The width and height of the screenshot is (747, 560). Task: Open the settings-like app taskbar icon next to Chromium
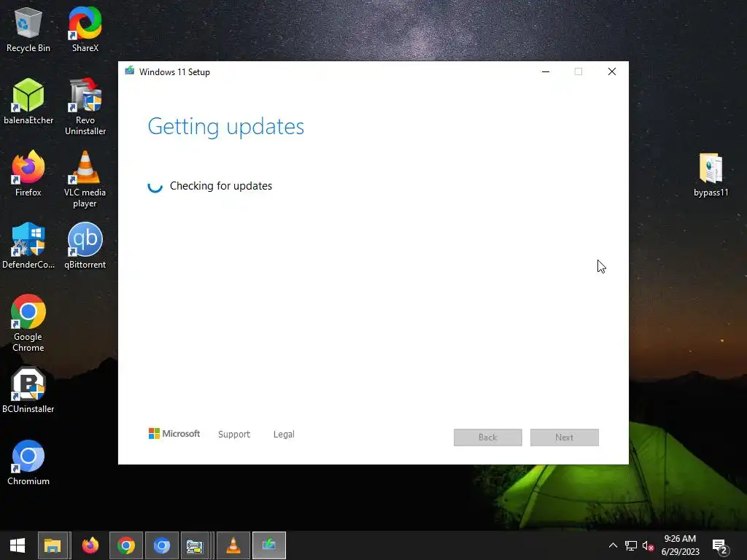(x=195, y=545)
